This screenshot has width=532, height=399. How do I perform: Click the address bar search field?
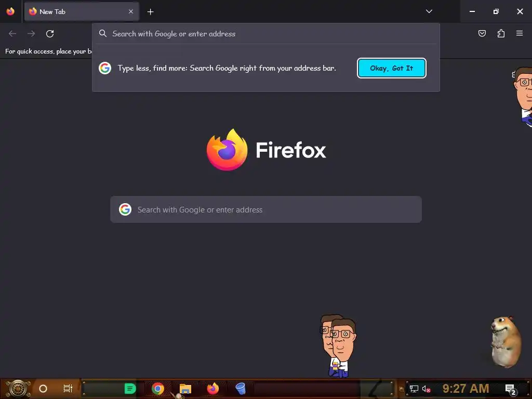pos(266,34)
